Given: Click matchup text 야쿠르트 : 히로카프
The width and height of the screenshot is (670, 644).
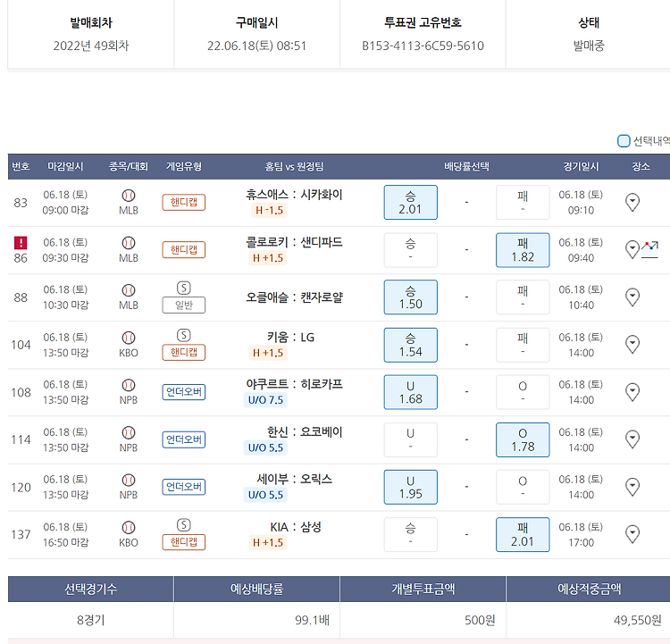Looking at the screenshot, I should click(x=294, y=384).
